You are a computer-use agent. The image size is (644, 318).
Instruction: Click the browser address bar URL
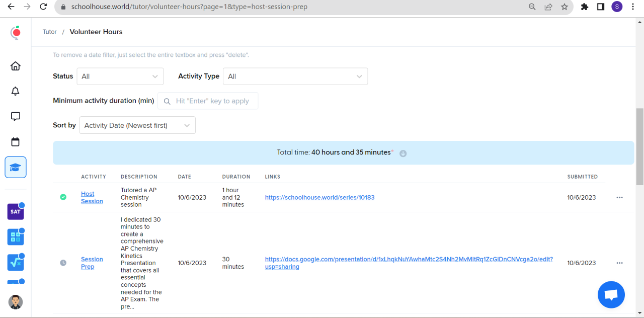189,7
